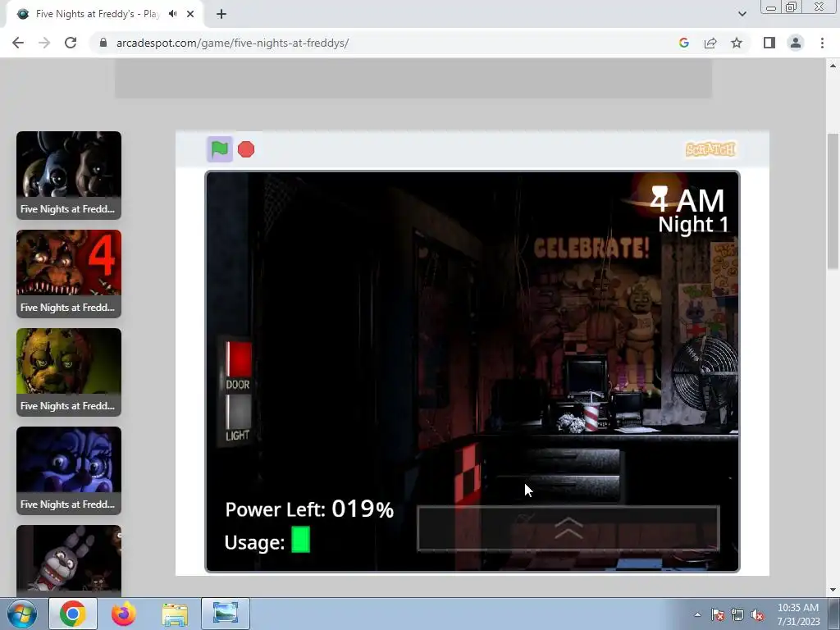Open the Sister Location game thumbnail

pos(69,471)
